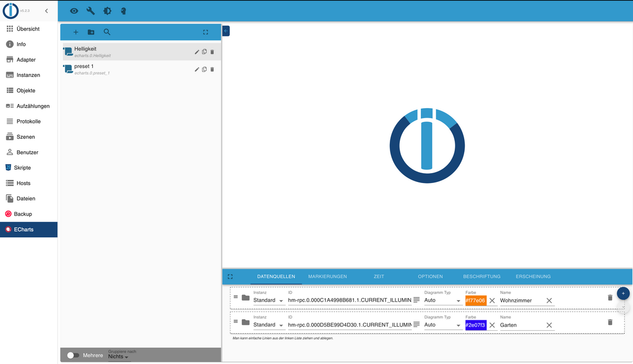Delete the preset 1 entry

pos(212,69)
